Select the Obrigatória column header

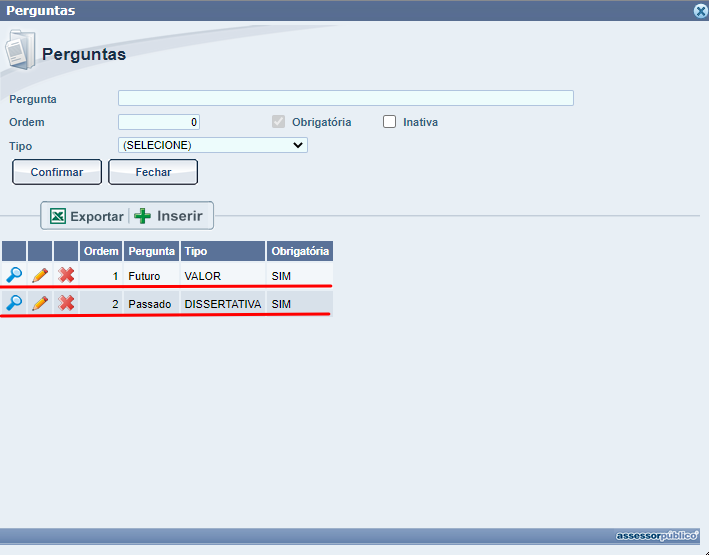pyautogui.click(x=299, y=251)
